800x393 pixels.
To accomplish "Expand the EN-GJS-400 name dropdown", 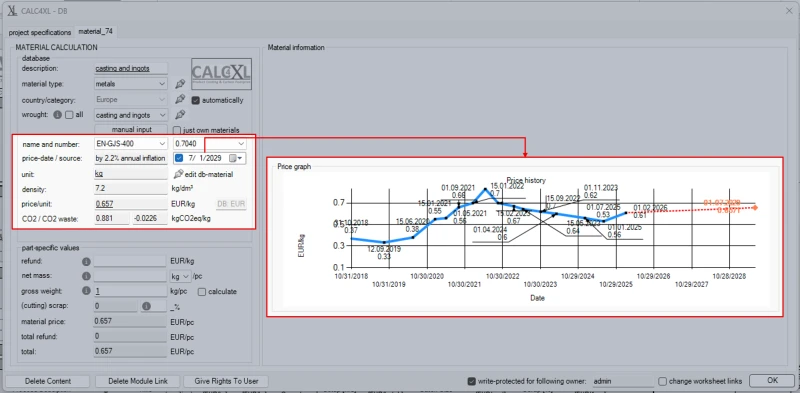I will [x=131, y=144].
